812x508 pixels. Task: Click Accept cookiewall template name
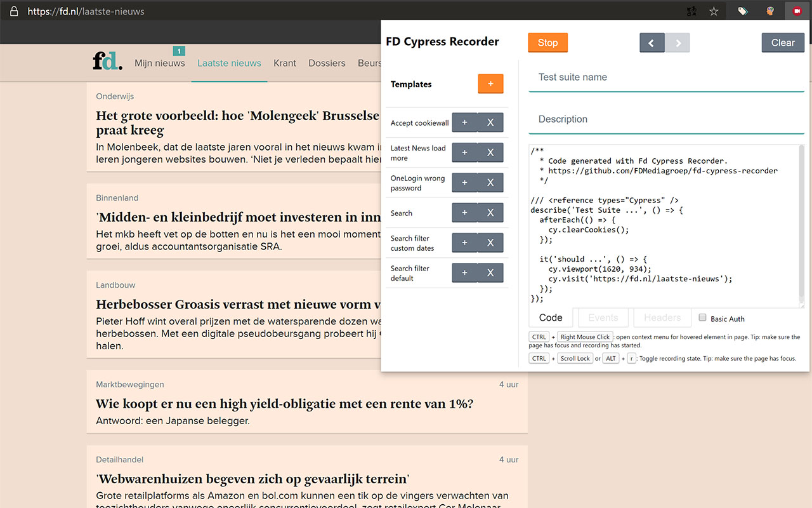pyautogui.click(x=419, y=123)
